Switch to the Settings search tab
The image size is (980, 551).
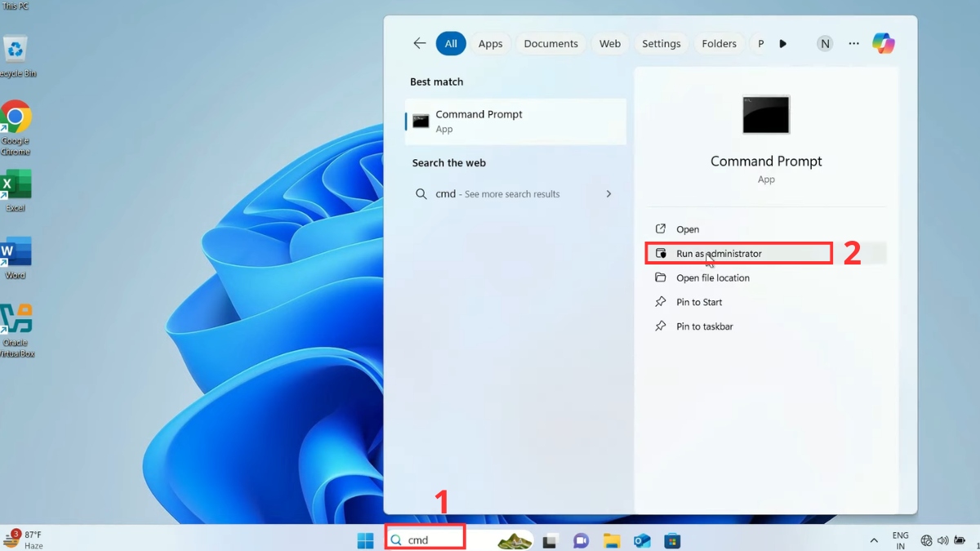click(661, 43)
